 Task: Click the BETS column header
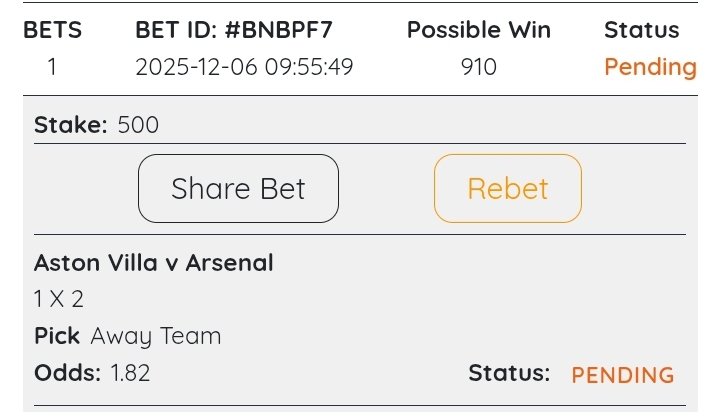coord(51,30)
